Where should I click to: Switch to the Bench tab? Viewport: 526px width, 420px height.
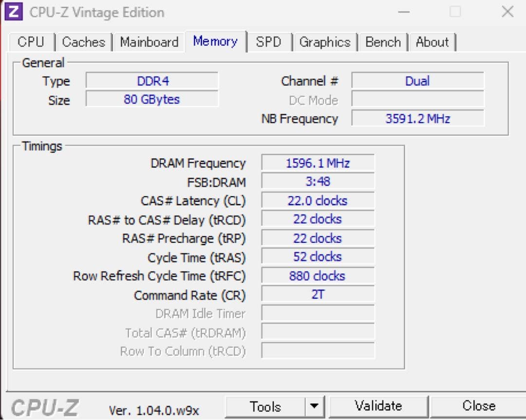pos(383,42)
